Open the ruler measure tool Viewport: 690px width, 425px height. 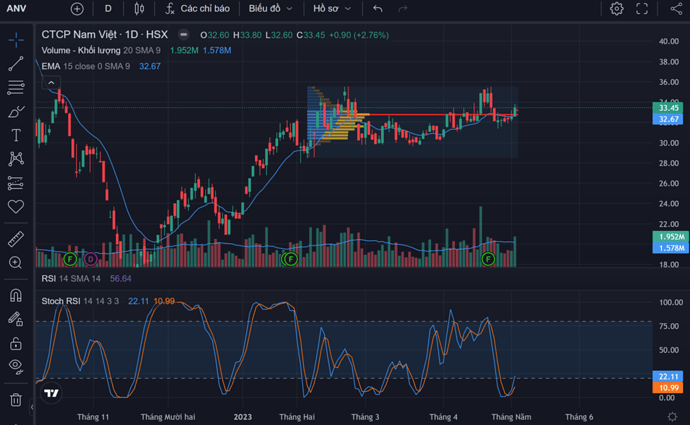coord(16,239)
